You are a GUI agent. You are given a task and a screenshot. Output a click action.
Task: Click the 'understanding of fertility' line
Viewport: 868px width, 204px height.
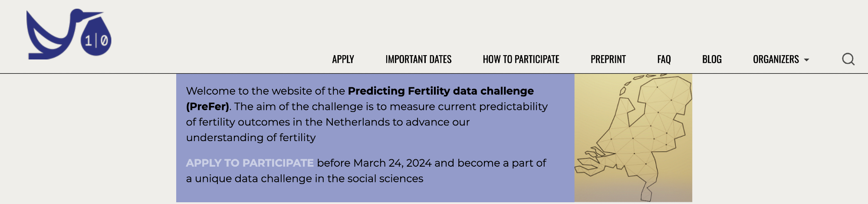251,138
